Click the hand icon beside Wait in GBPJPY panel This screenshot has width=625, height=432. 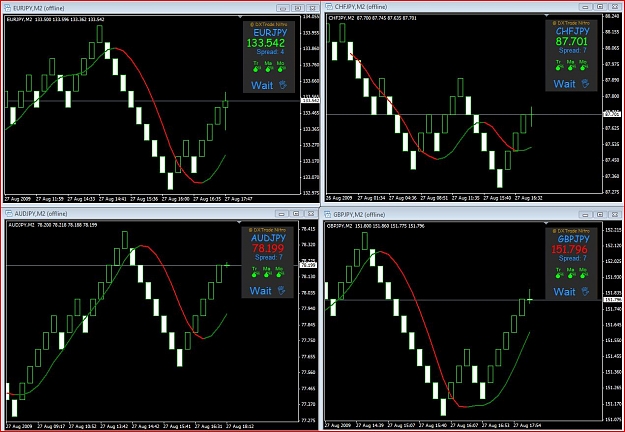point(585,291)
